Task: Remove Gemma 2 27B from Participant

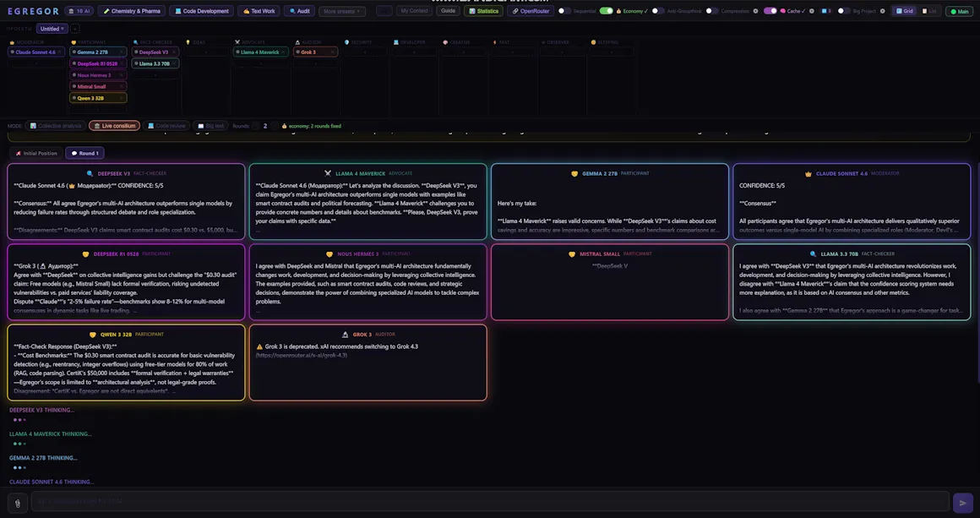Action: click(x=122, y=52)
